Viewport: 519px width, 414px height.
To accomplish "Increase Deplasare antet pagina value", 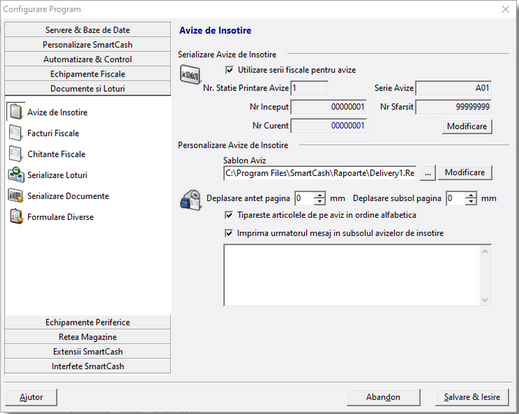I will (320, 195).
